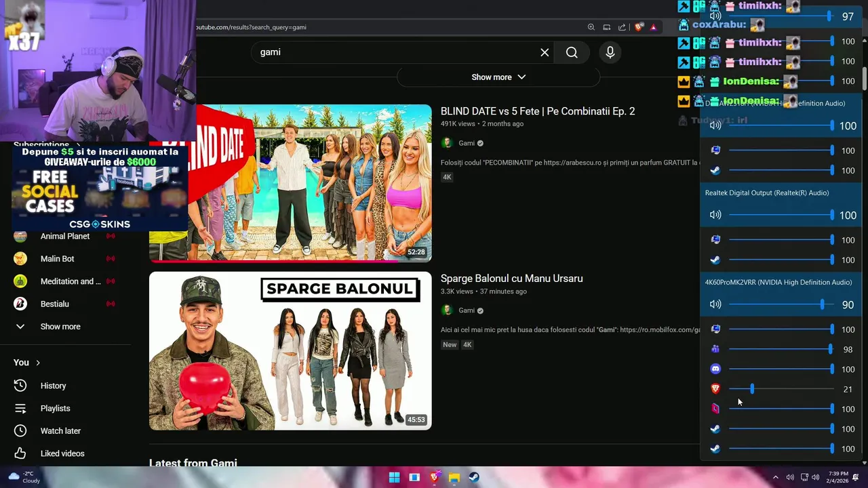Mute the speaker at volume 97
Screen dimensions: 868x488
click(715, 16)
